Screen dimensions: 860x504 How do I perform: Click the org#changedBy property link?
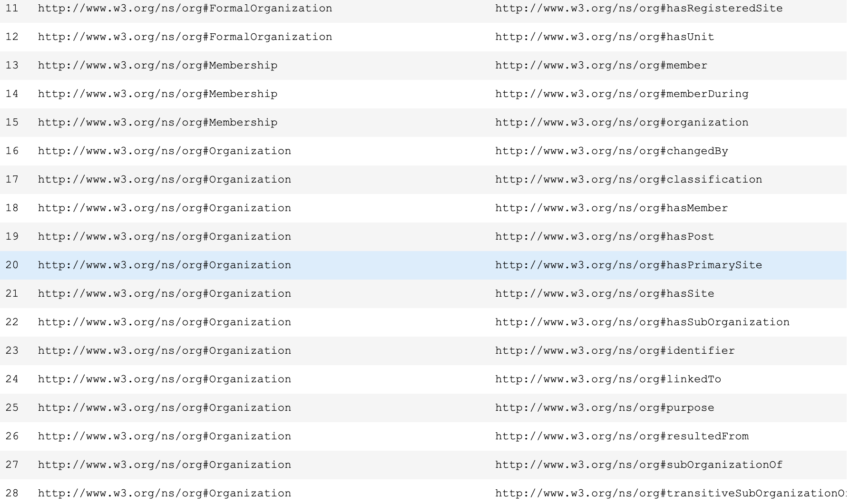click(611, 151)
